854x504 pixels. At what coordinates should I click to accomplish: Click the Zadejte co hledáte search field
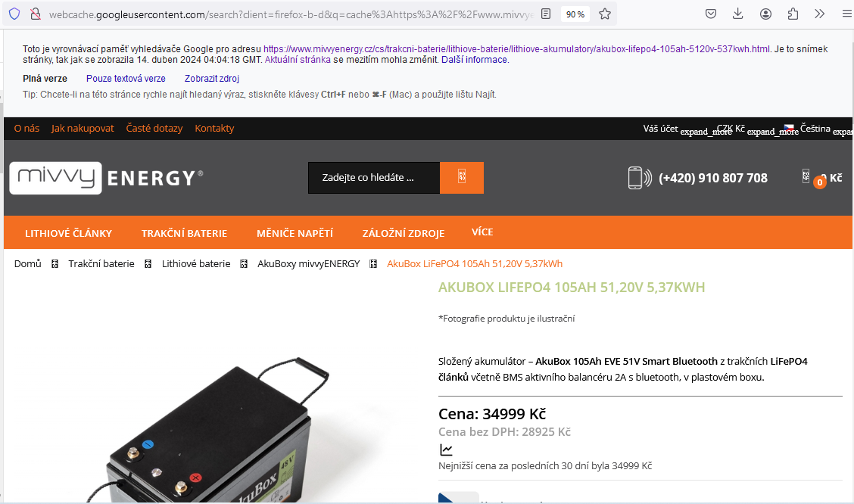(374, 177)
